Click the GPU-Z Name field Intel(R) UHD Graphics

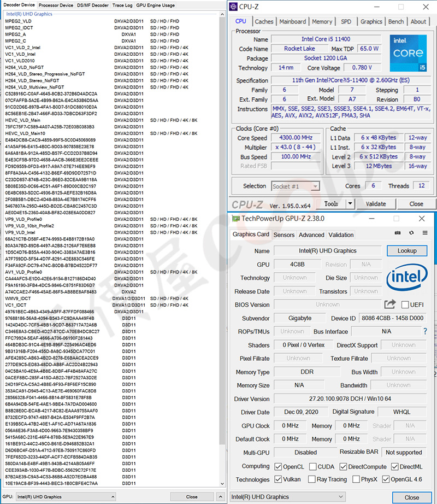click(328, 251)
